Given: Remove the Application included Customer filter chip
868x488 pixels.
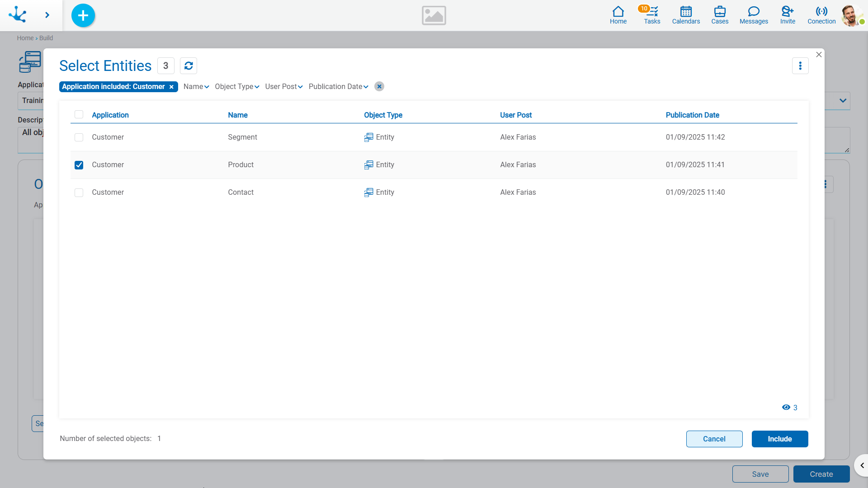Looking at the screenshot, I should point(171,87).
